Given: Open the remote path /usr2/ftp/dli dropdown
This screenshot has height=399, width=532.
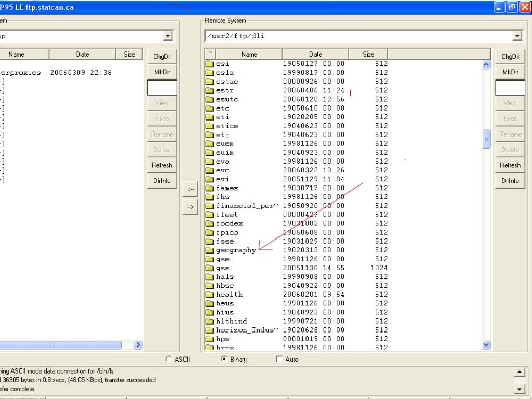Looking at the screenshot, I should click(x=517, y=36).
